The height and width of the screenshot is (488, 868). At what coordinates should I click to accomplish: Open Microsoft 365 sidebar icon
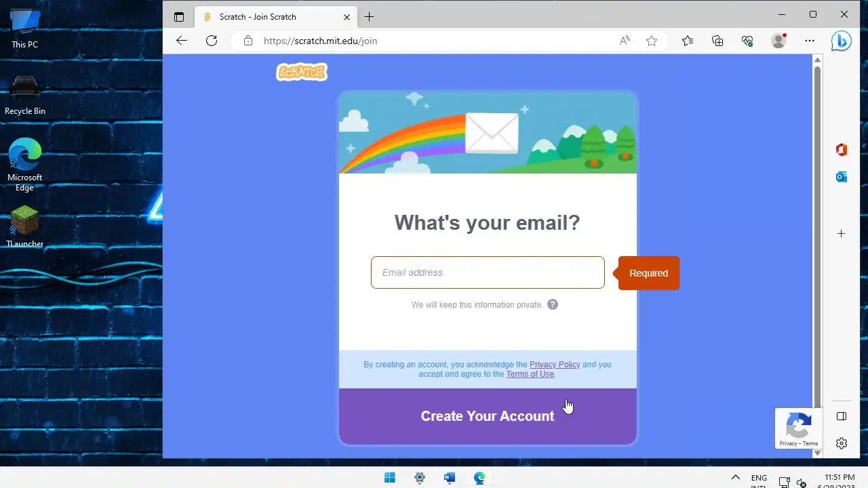842,150
